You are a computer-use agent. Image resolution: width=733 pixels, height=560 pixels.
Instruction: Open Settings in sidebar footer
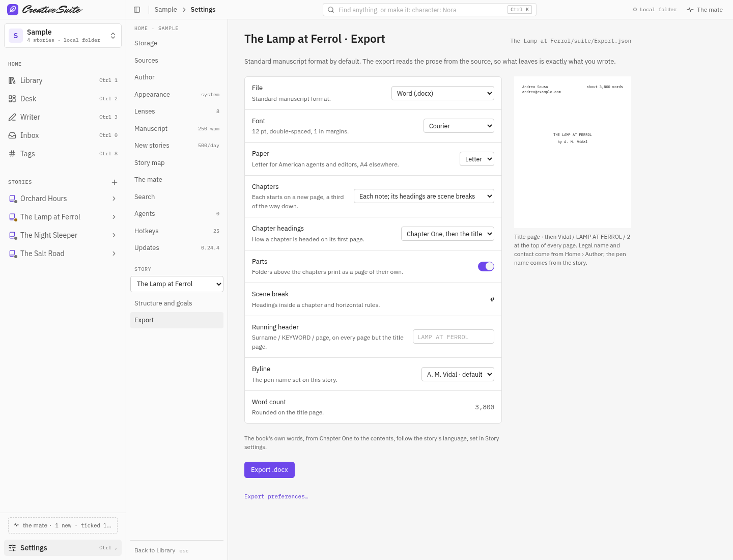click(63, 548)
